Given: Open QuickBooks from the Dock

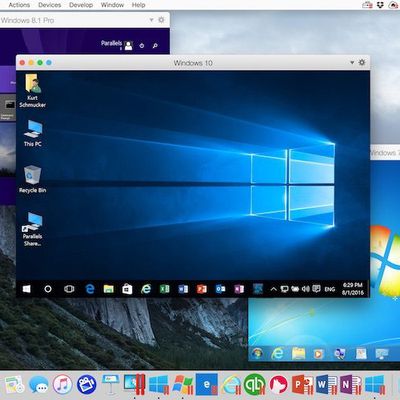Looking at the screenshot, I should coord(255,384).
